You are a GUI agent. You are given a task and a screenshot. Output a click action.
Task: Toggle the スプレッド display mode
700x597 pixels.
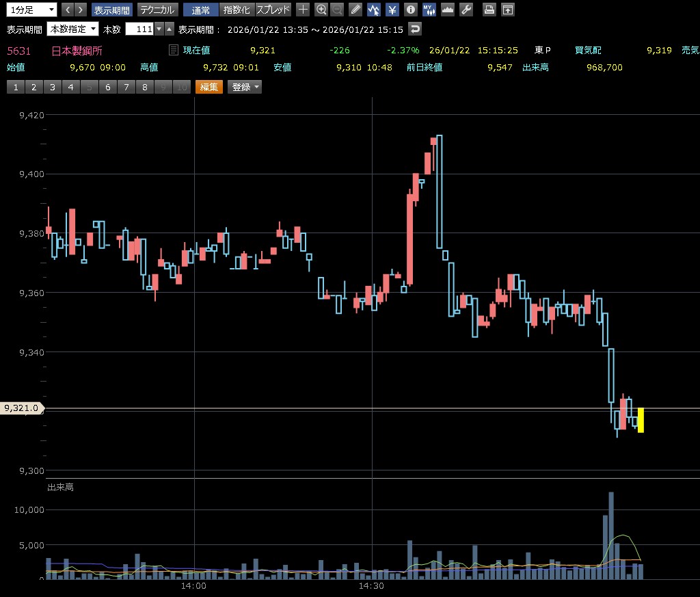coord(273,10)
